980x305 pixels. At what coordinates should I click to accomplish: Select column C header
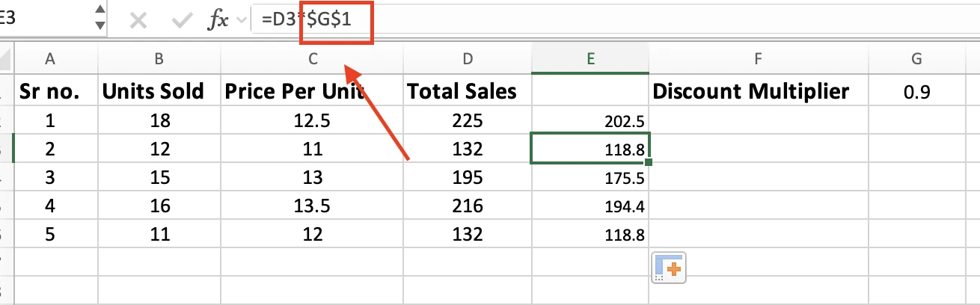pyautogui.click(x=312, y=59)
